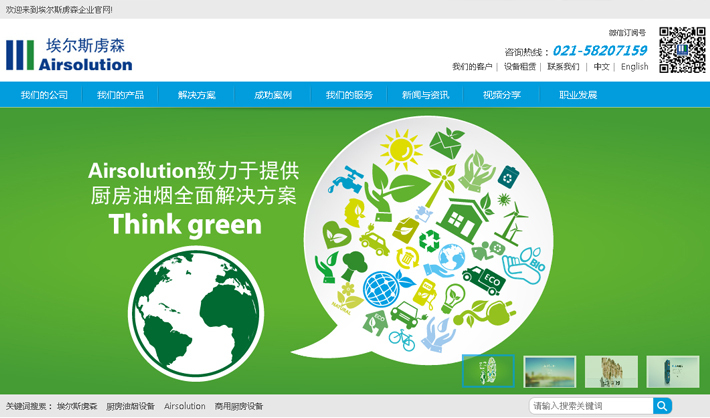The height and width of the screenshot is (418, 710).
Task: Click the 欢迎来到埃尔斯虏森企业官网 welcome text
Action: (59, 10)
